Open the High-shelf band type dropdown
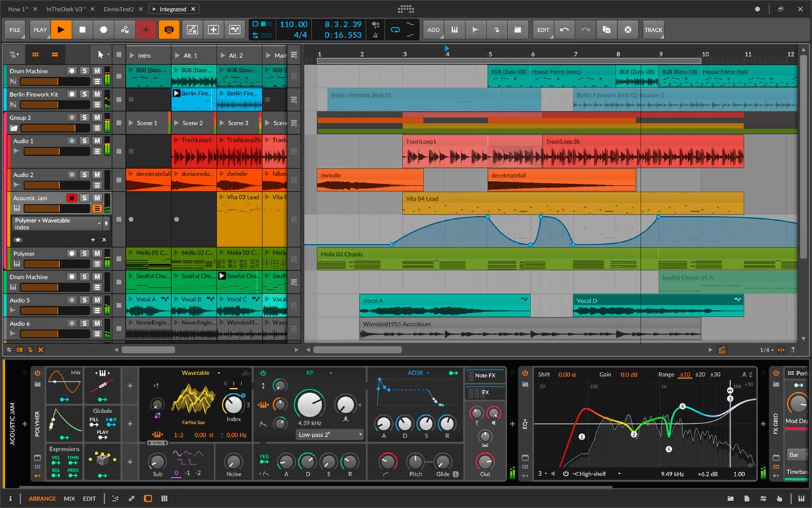This screenshot has height=508, width=812. (x=595, y=473)
